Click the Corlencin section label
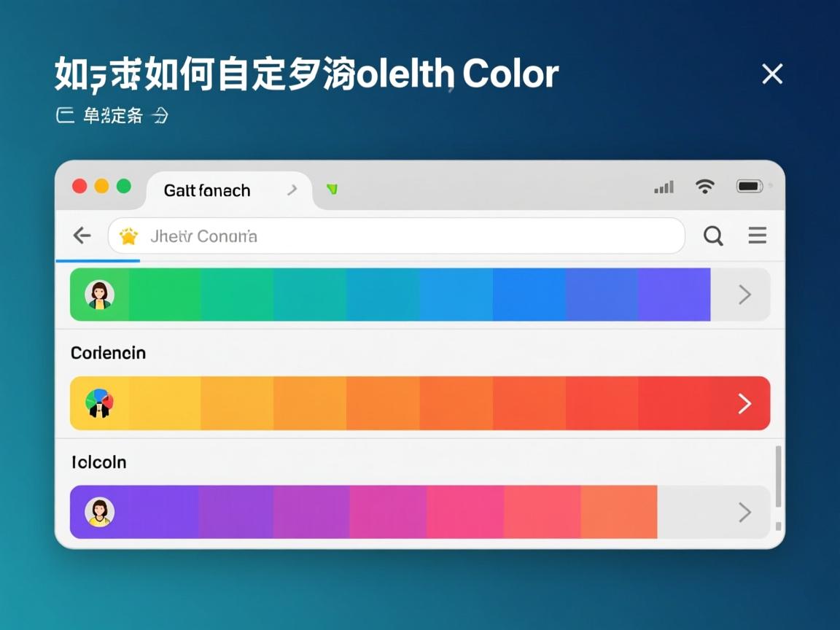The image size is (840, 630). 108,353
